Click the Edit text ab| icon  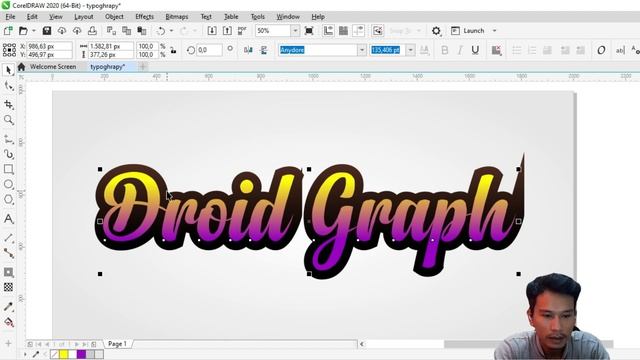620,50
